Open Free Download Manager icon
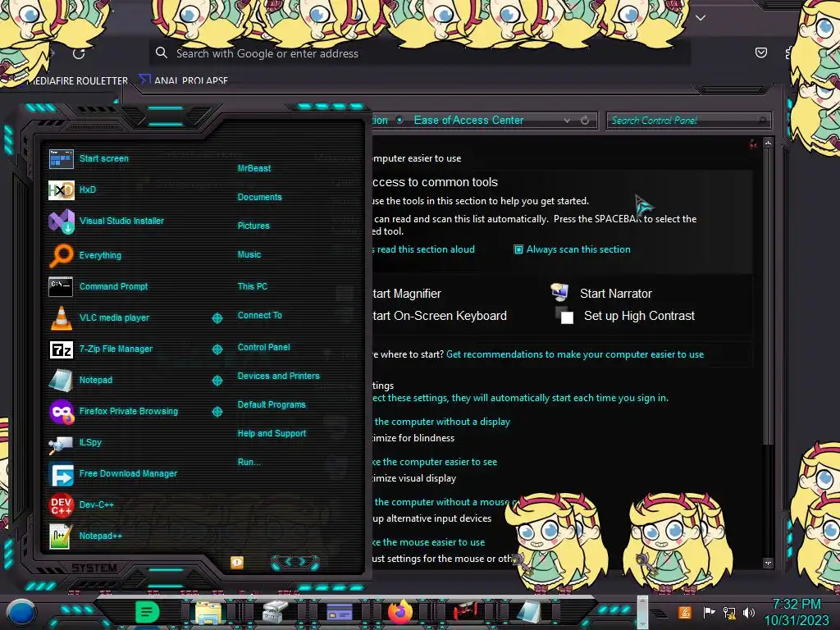 tap(61, 473)
